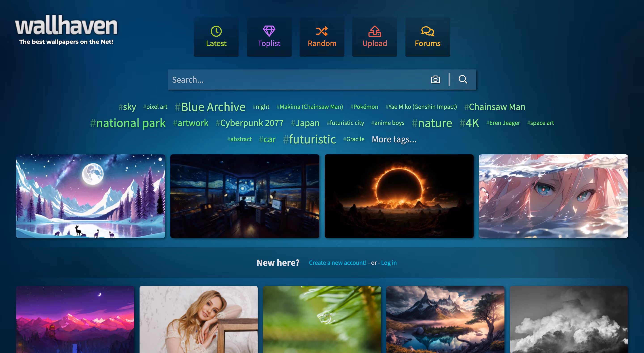Click the Forums chat bubbles icon

pyautogui.click(x=428, y=31)
